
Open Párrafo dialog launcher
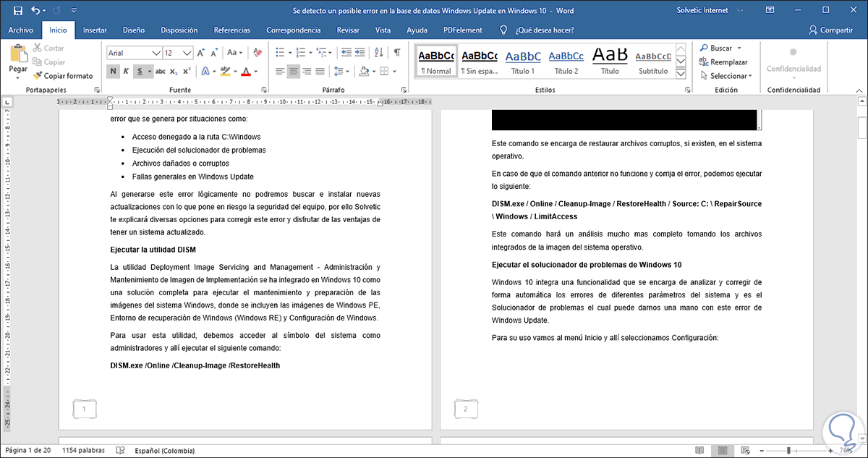click(403, 90)
